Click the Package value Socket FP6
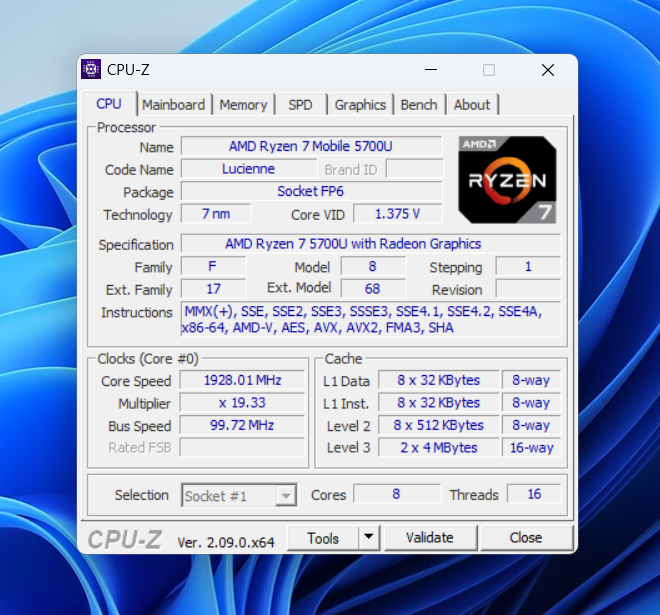660x615 pixels. pos(311,192)
